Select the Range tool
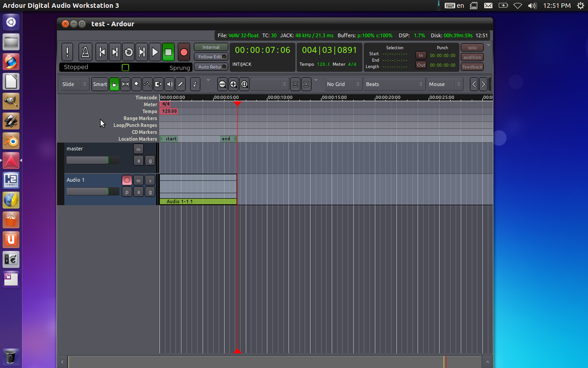This screenshot has height=368, width=588. coord(125,84)
